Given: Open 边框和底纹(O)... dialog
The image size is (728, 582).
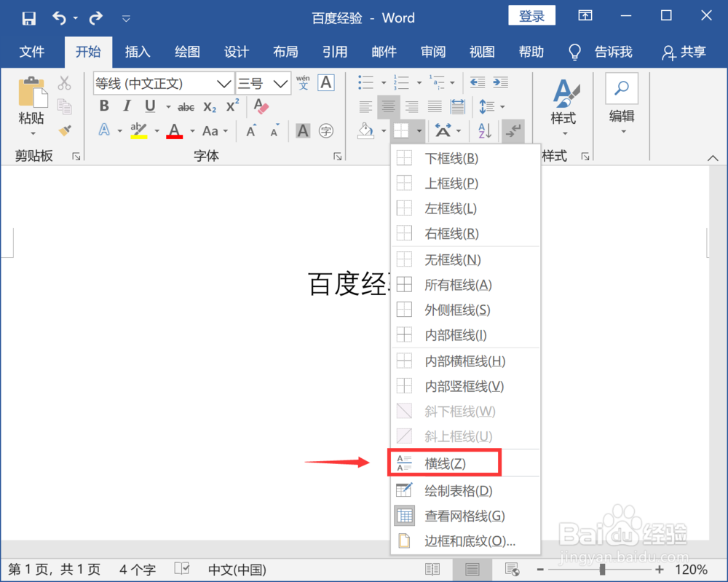Looking at the screenshot, I should 466,541.
